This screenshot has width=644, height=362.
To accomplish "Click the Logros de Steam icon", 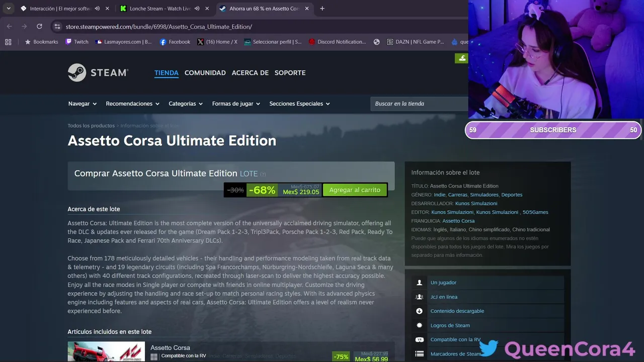I will [419, 325].
